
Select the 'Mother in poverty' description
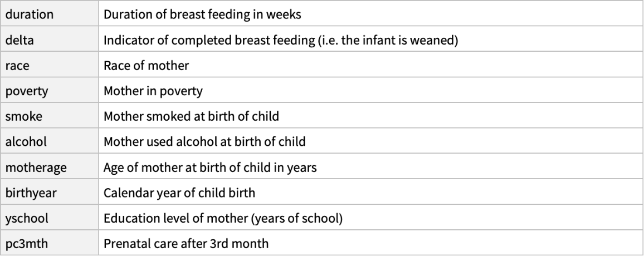pyautogui.click(x=153, y=91)
